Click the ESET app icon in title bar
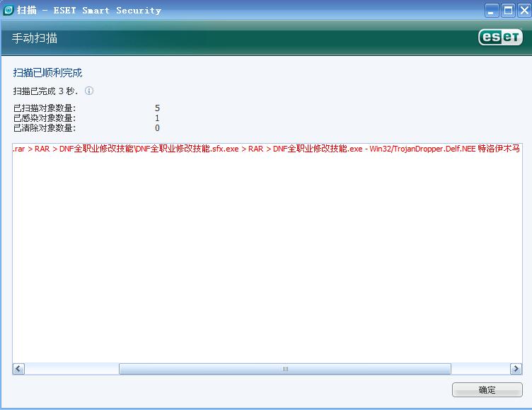The image size is (532, 410). [8, 11]
